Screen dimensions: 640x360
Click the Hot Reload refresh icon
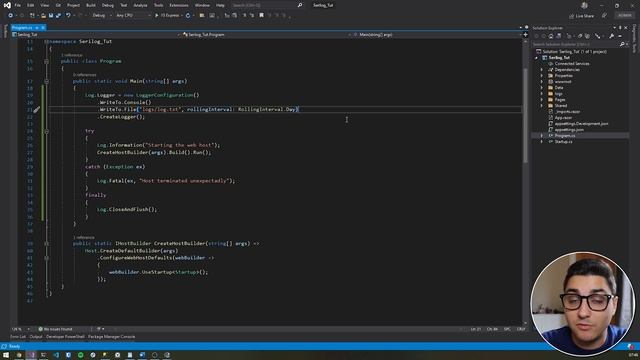pyautogui.click(x=188, y=16)
